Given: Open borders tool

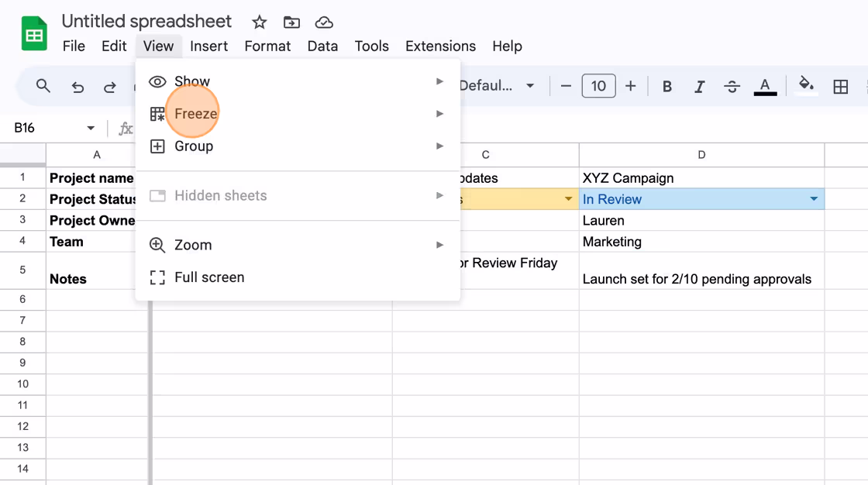Looking at the screenshot, I should (840, 86).
